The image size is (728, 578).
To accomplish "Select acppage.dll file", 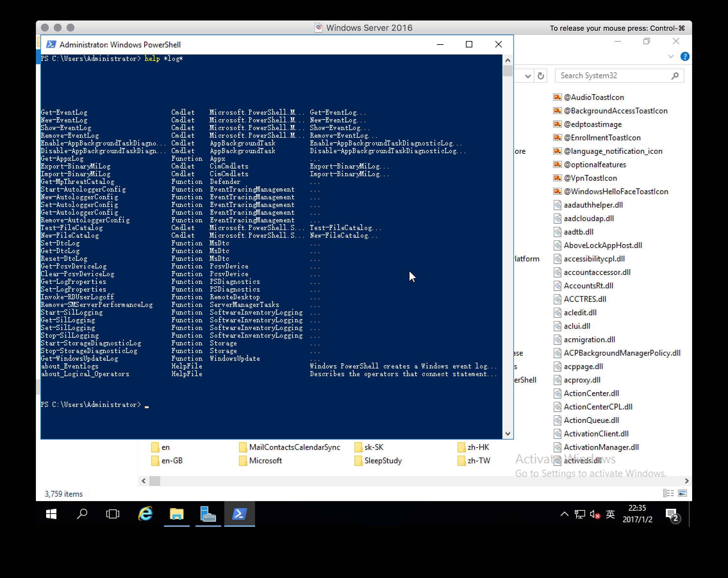I will 578,366.
